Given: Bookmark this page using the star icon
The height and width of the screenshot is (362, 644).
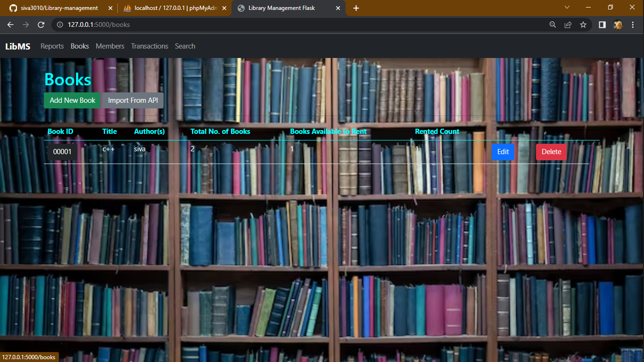Looking at the screenshot, I should click(x=583, y=25).
